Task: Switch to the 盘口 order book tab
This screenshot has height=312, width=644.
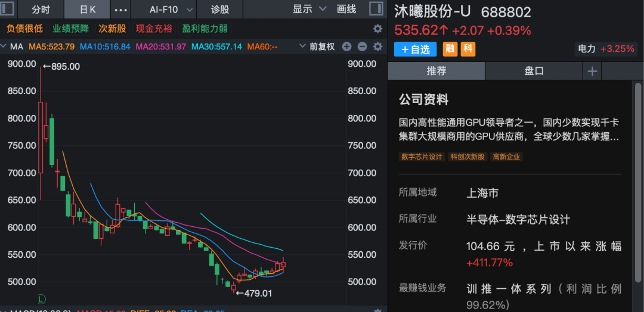Action: 534,71
